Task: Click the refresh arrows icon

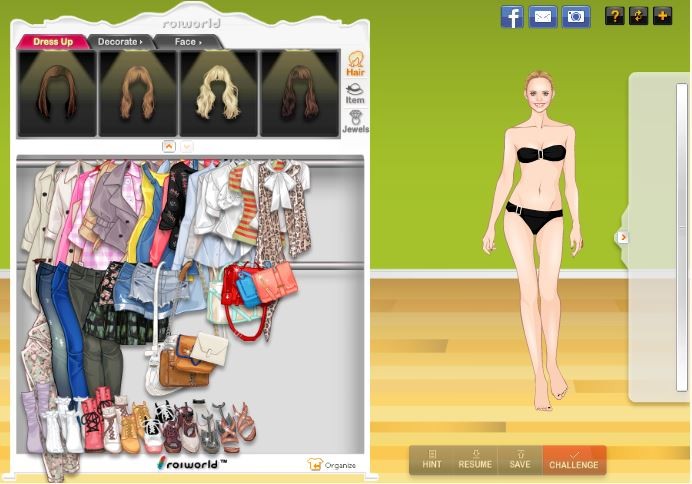Action: pos(638,16)
